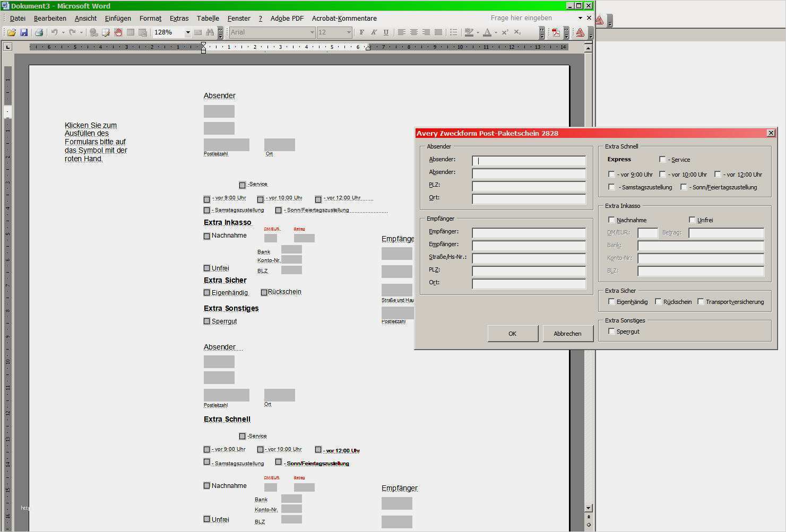Center-align text using toolbar icon
786x532 pixels.
(x=414, y=32)
